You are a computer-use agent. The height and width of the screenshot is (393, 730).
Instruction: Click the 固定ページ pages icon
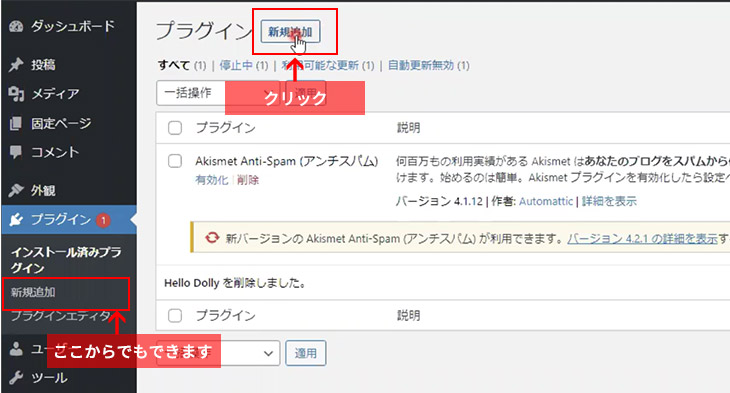(x=16, y=123)
